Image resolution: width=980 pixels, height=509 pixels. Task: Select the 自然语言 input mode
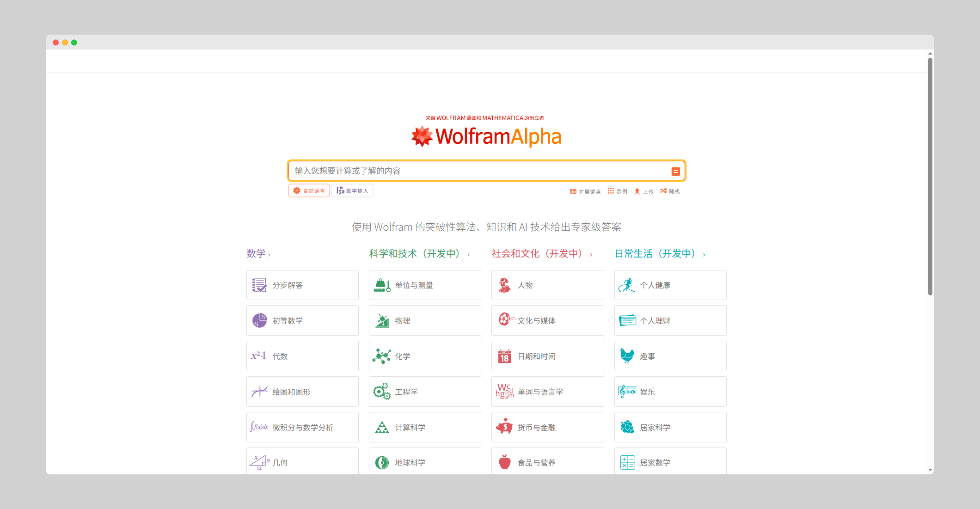[x=309, y=191]
